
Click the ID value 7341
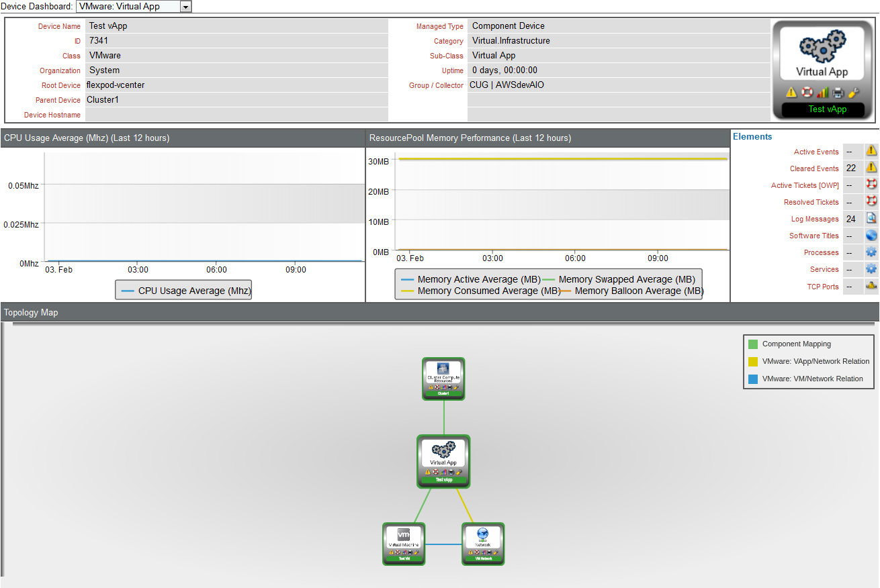tap(99, 41)
